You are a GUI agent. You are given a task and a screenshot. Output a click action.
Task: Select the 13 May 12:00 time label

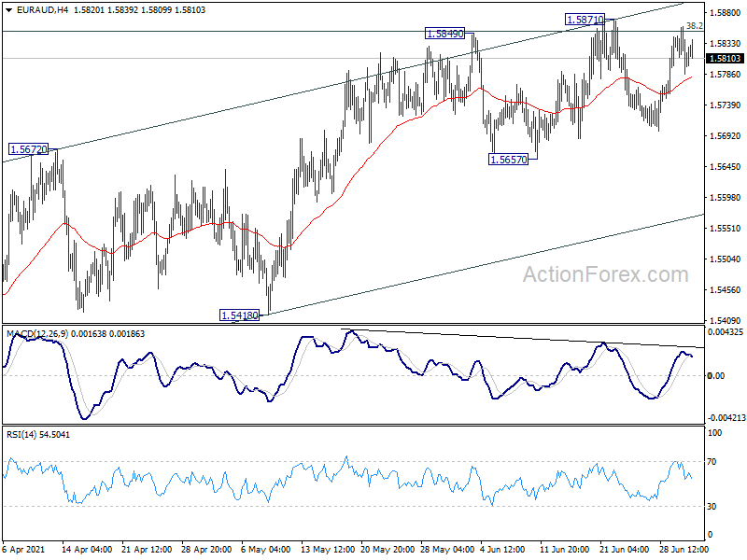click(x=328, y=550)
